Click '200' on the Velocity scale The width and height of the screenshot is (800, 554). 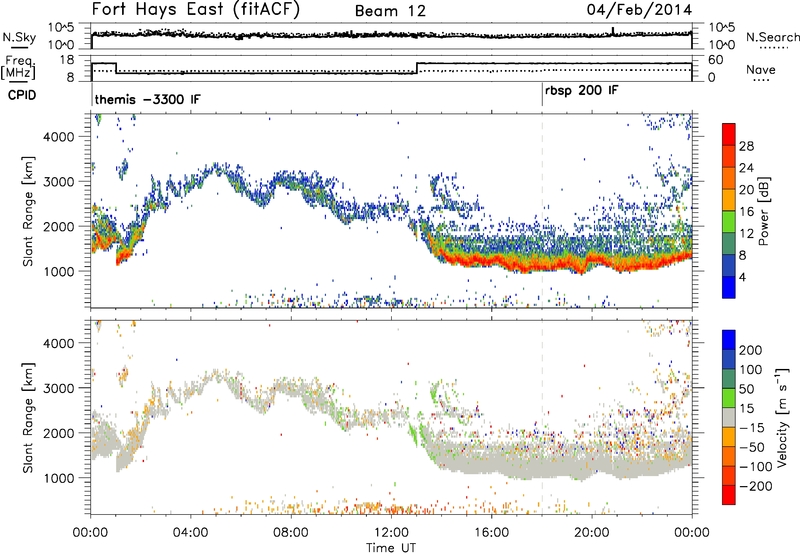coord(750,350)
